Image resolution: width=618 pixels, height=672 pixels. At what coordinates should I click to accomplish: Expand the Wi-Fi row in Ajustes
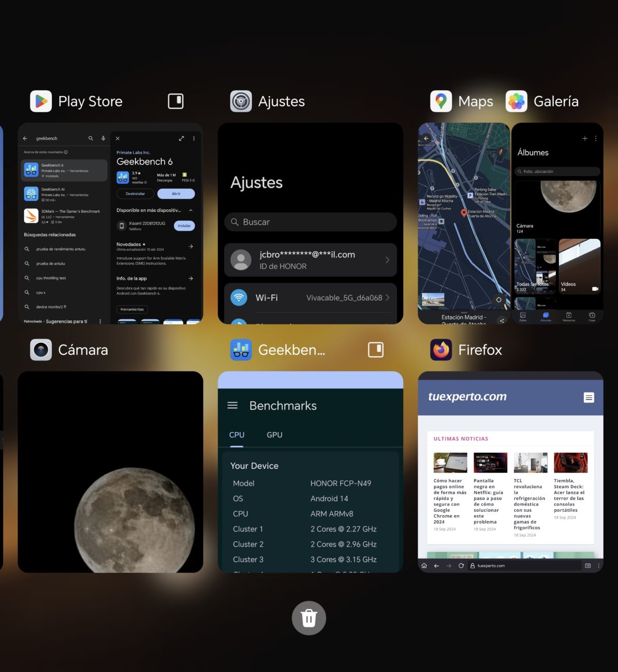(x=387, y=298)
